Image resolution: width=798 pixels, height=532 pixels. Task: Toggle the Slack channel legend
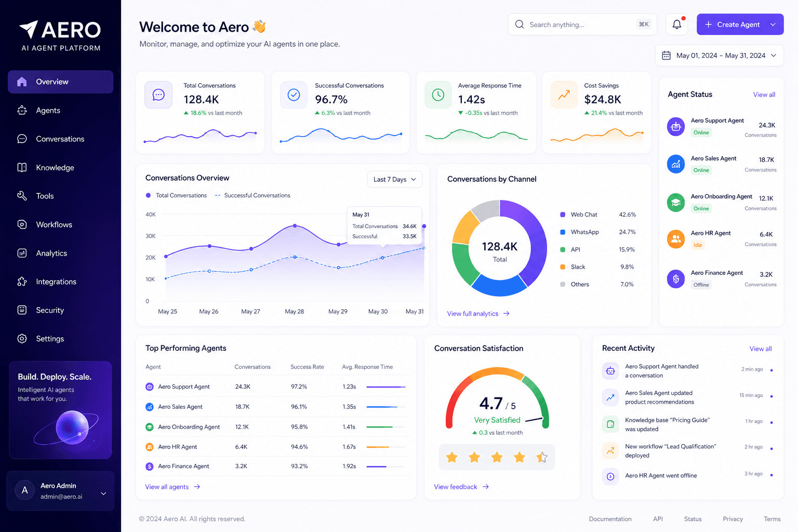[x=573, y=267]
